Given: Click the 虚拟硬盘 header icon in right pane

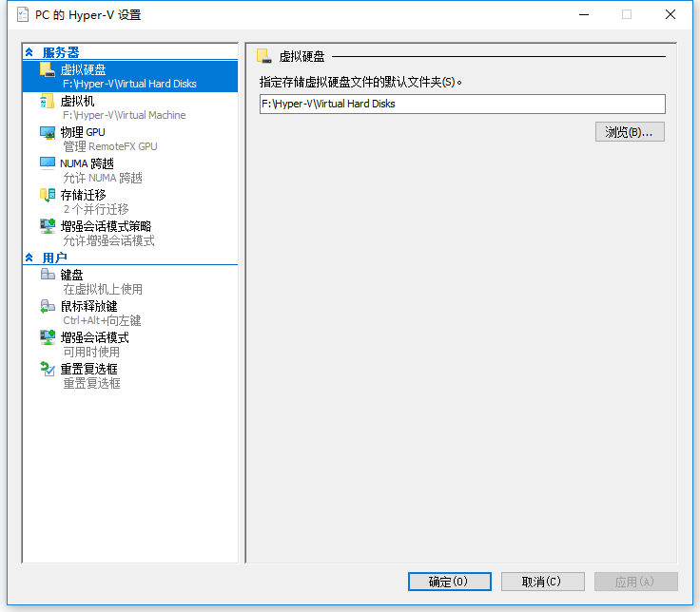Looking at the screenshot, I should tap(263, 56).
